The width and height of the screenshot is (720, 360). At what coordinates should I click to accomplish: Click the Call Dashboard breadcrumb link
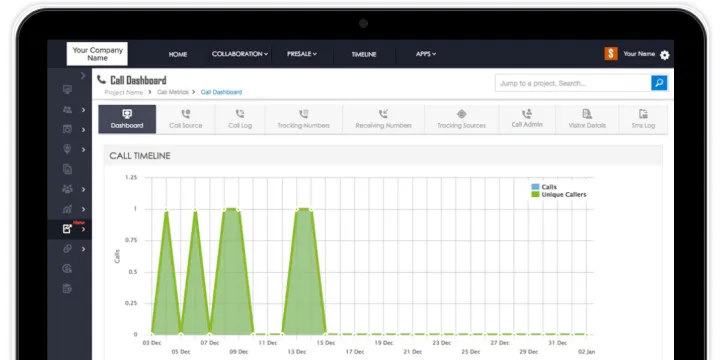(x=221, y=92)
